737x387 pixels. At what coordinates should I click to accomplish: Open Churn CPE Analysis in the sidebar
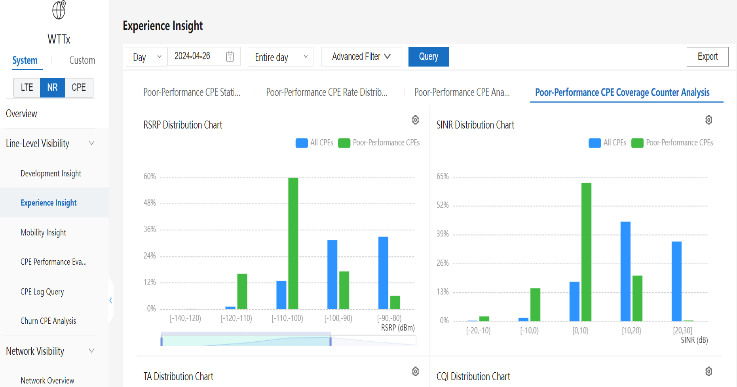click(x=48, y=321)
